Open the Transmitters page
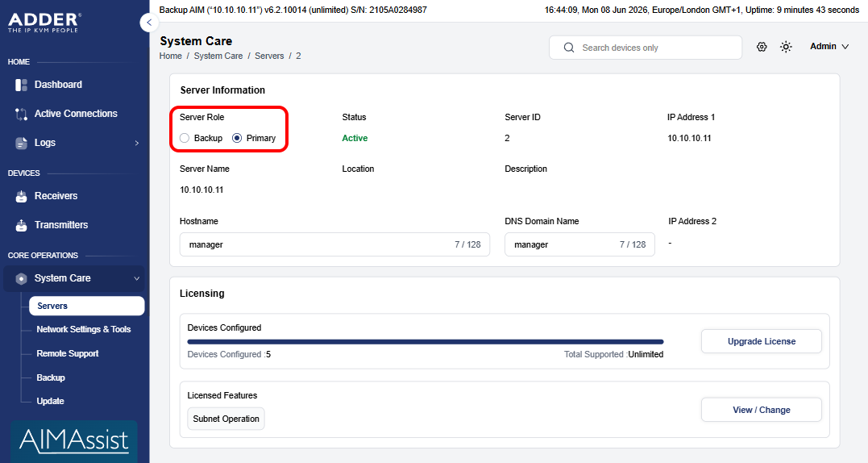Image resolution: width=868 pixels, height=463 pixels. point(61,225)
